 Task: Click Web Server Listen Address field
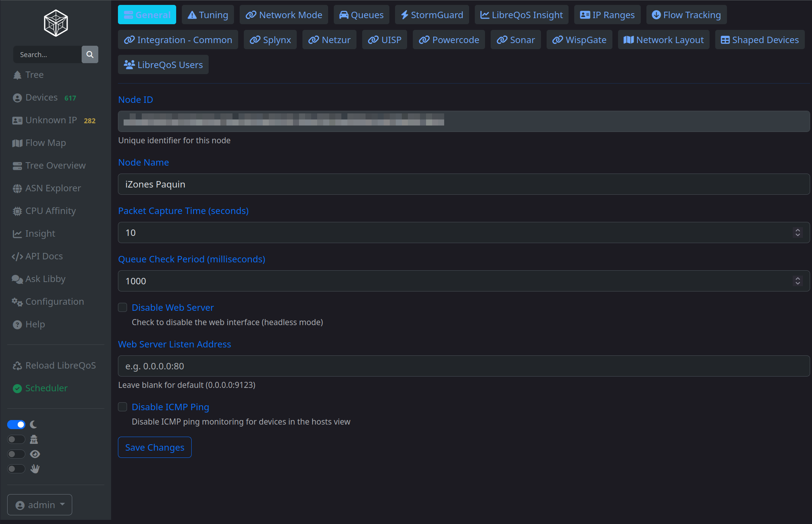[464, 366]
